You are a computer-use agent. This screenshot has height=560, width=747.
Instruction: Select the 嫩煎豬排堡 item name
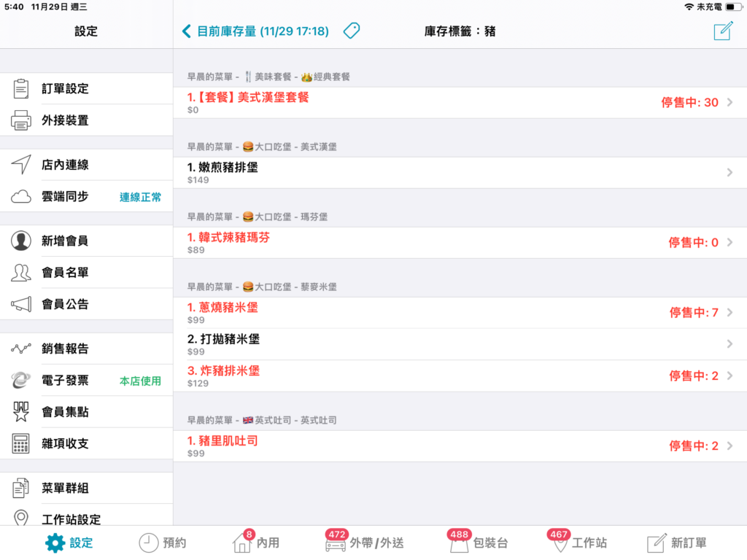coord(222,167)
